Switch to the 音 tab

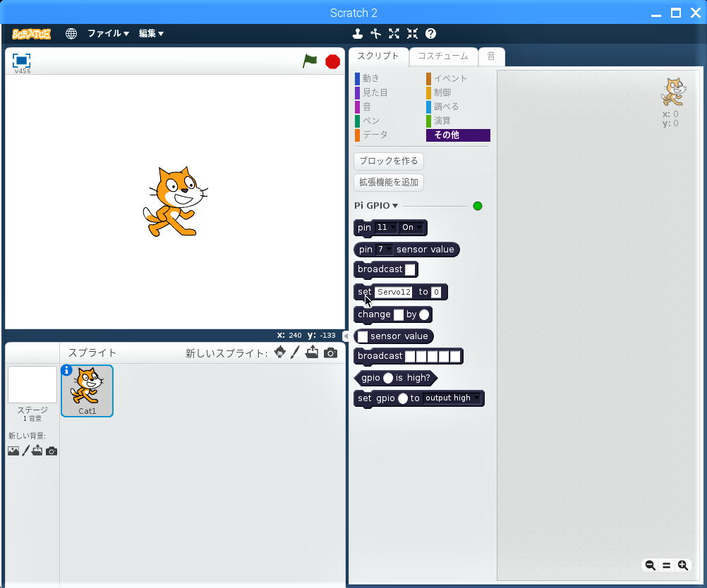[x=492, y=57]
